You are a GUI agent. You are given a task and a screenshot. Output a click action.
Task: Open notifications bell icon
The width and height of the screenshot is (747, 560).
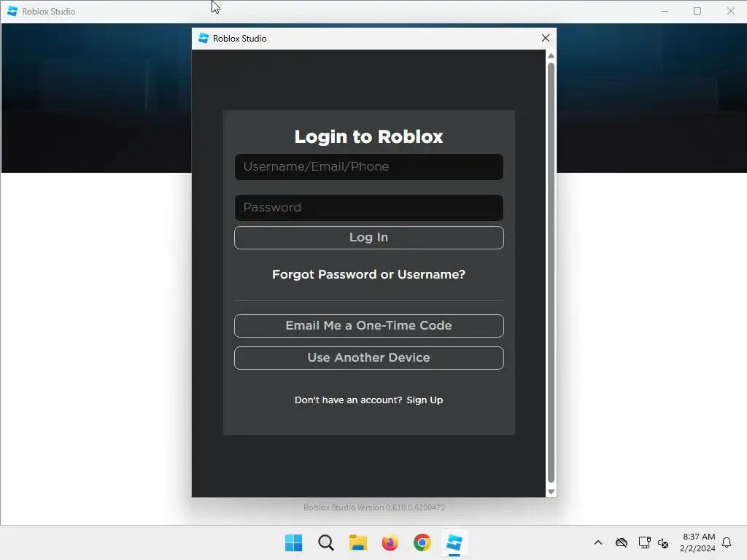click(x=727, y=542)
